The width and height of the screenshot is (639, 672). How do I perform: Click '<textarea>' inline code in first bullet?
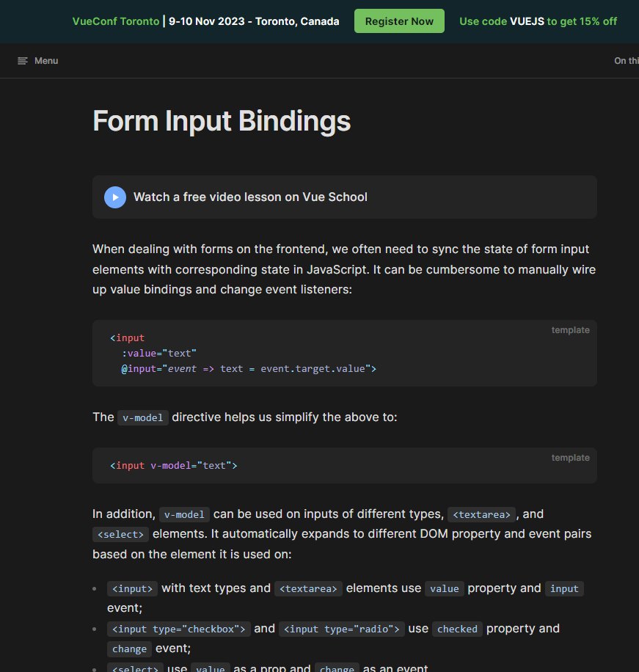tap(308, 589)
